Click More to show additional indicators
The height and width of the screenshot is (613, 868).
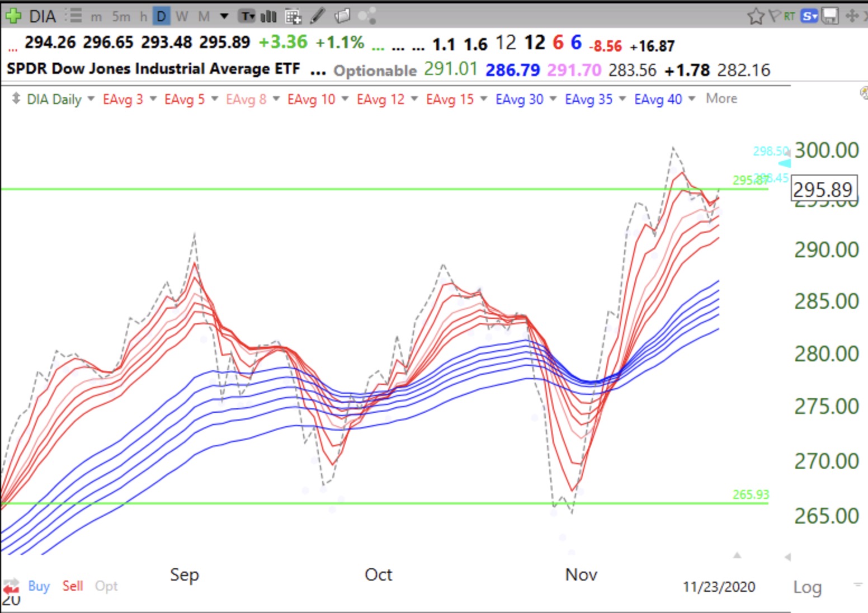tap(721, 98)
